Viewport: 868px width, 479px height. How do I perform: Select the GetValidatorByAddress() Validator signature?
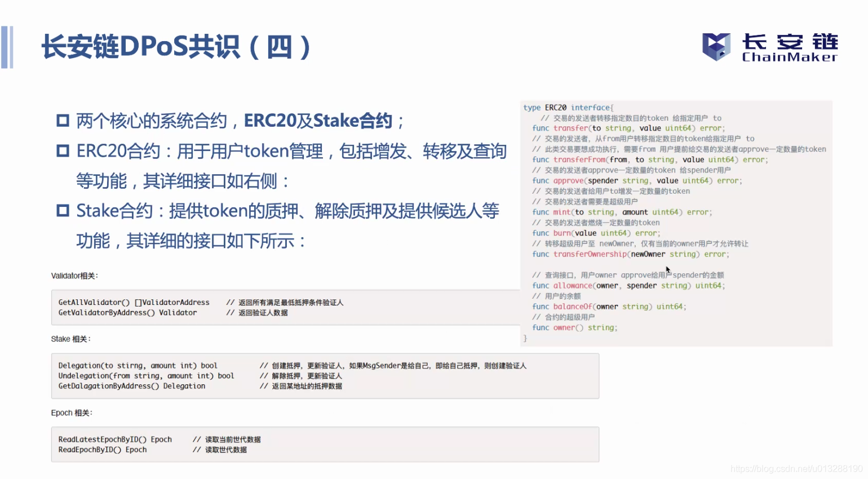127,313
